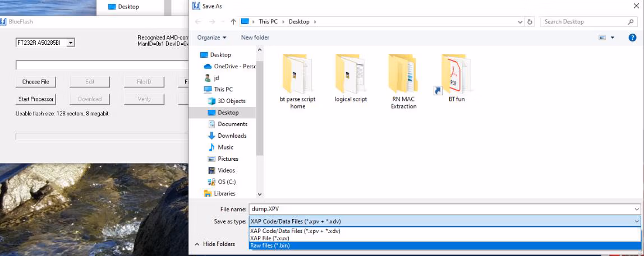644x256 pixels.
Task: Select 'XAP File (*.xuv)' file type
Action: pyautogui.click(x=270, y=238)
